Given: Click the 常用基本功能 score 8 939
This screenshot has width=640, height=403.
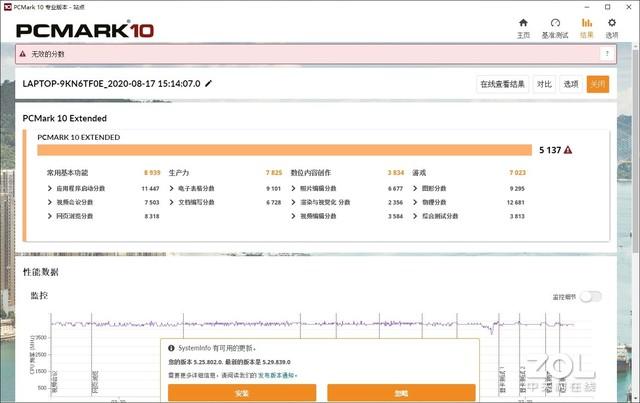Looking at the screenshot, I should coord(152,173).
